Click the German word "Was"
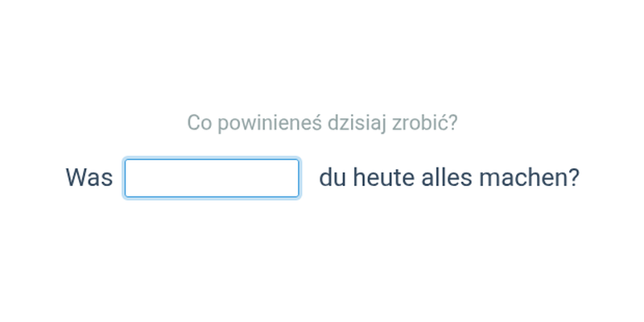644x322 pixels. (x=89, y=178)
